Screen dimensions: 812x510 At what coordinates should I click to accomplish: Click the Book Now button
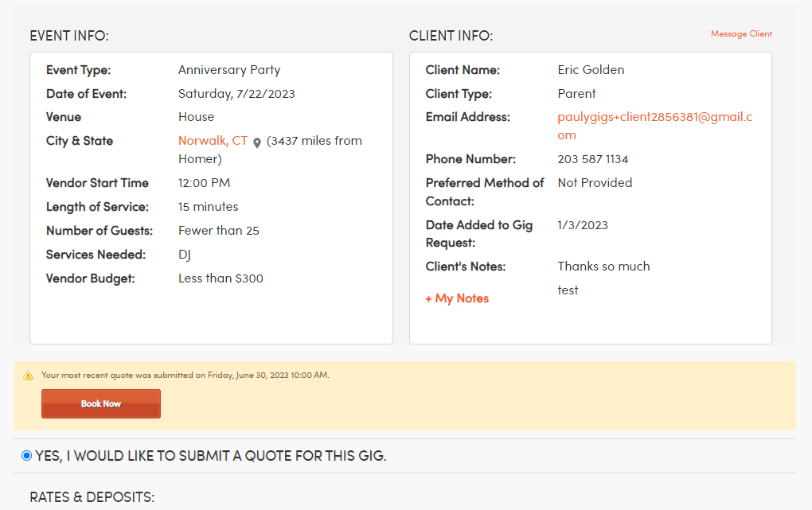(101, 404)
